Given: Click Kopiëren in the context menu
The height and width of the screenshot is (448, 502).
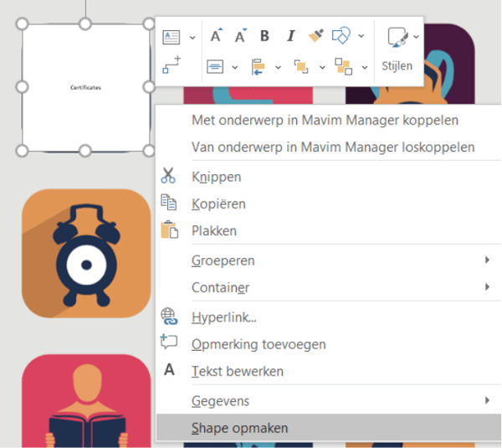Looking at the screenshot, I should pyautogui.click(x=218, y=203).
